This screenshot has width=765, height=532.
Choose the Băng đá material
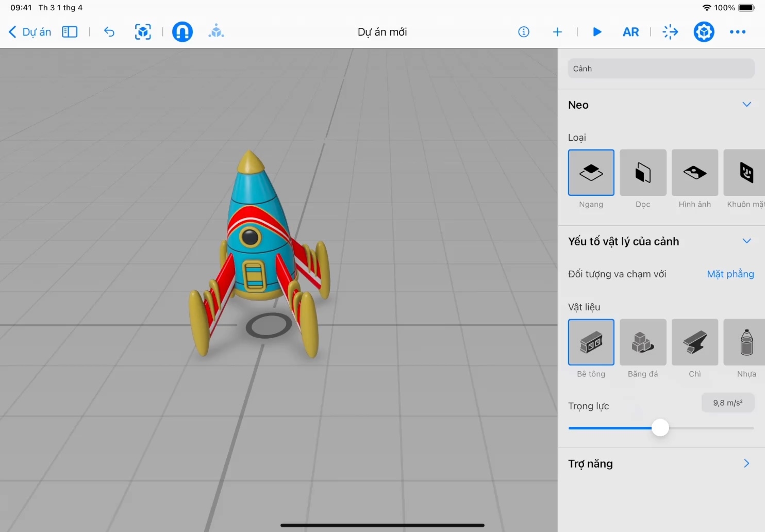pos(643,342)
